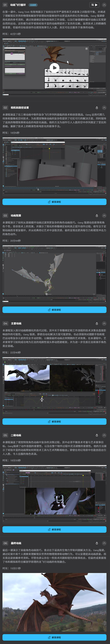The height and width of the screenshot is (644, 110).
Task: Click lesson number badge 03
Action: (x=5, y=216)
